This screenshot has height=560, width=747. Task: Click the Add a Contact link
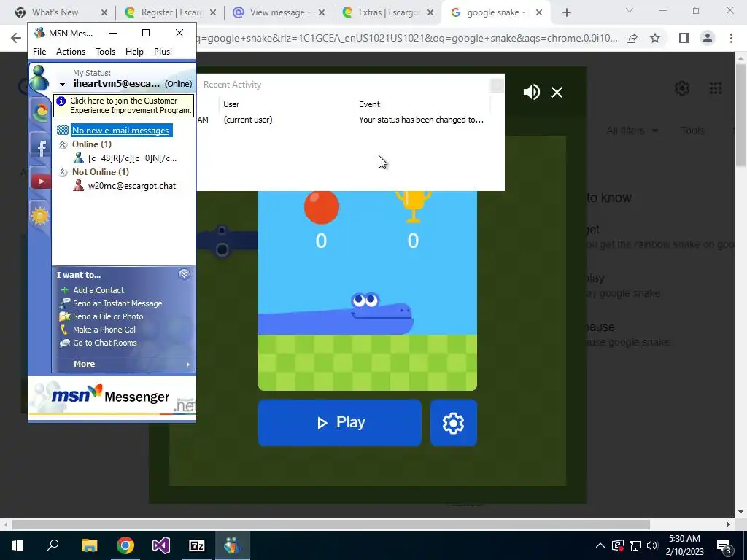(x=98, y=290)
